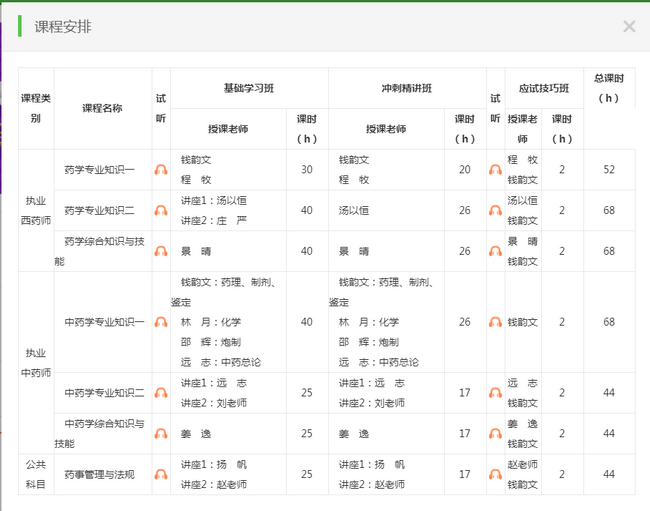This screenshot has width=650, height=511.
Task: Click right 试听 headphone in 药事管理与法规 row
Action: [495, 475]
